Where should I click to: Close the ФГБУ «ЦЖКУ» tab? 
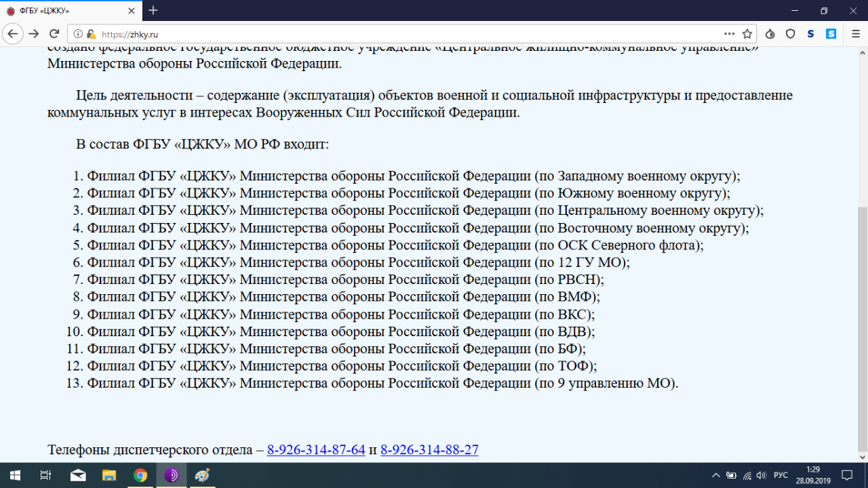point(132,10)
